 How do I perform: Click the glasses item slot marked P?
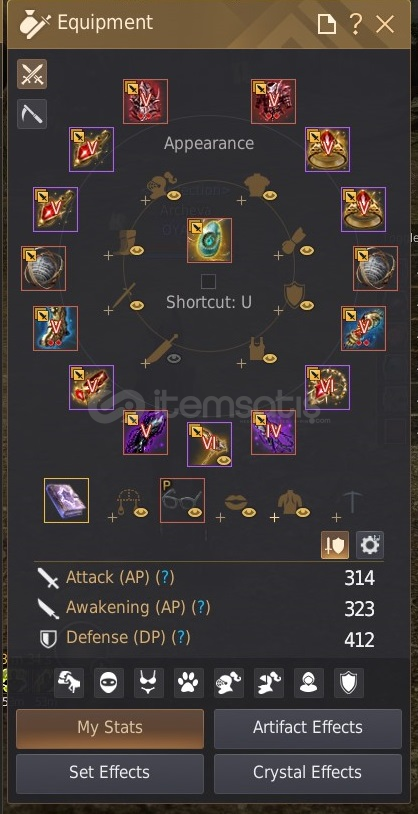coord(182,500)
